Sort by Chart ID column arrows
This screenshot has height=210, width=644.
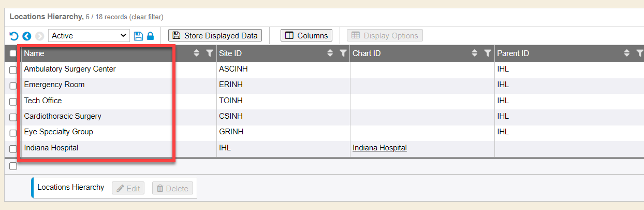click(x=475, y=53)
